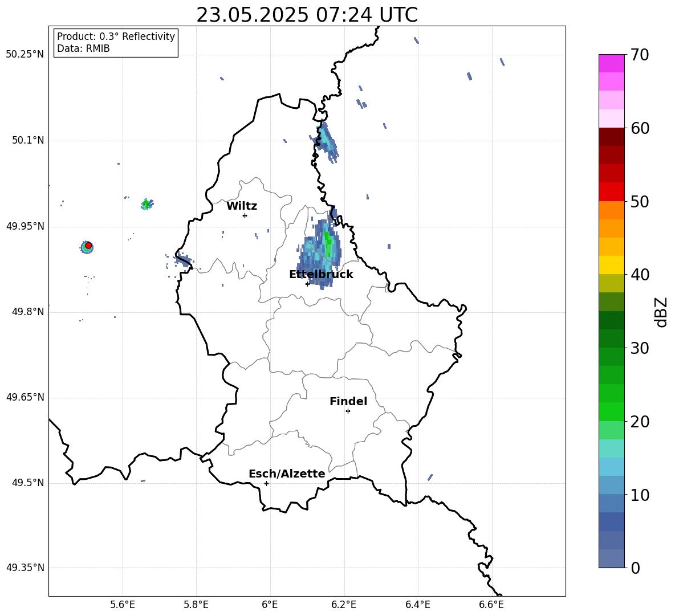Image resolution: width=675 pixels, height=616 pixels.
Task: Click the Esch/Alzette station cross marker
Action: click(x=266, y=483)
